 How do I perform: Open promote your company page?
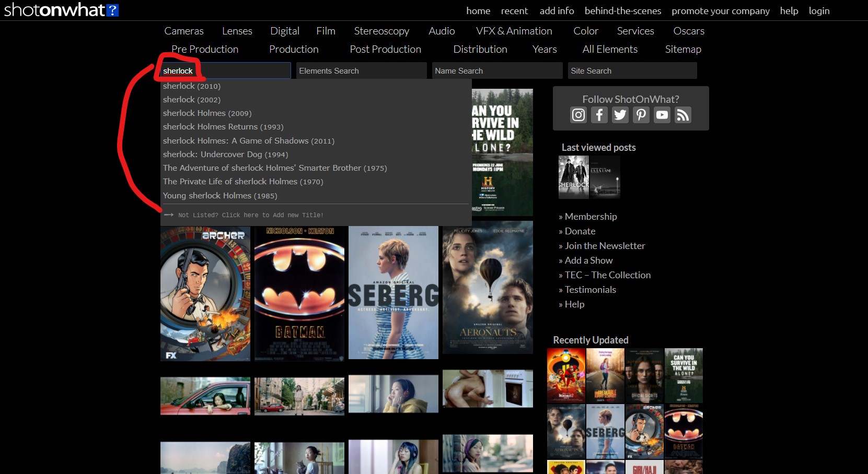(x=721, y=11)
